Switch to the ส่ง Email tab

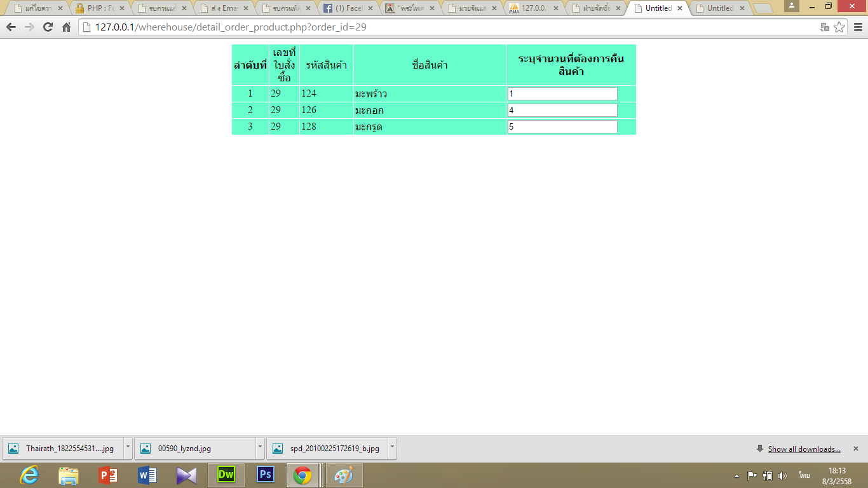(x=224, y=9)
